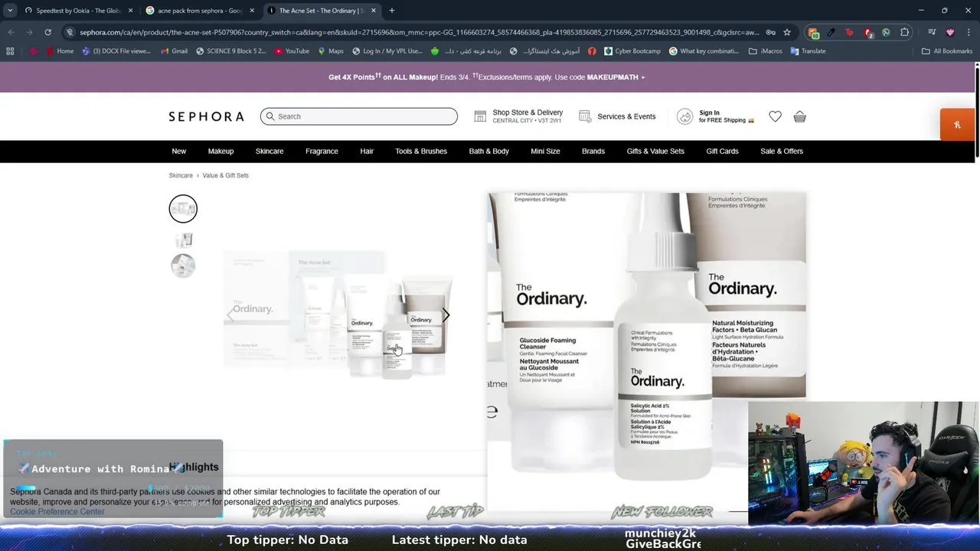The image size is (980, 551).
Task: Click the Sephora search field
Action: point(358,116)
